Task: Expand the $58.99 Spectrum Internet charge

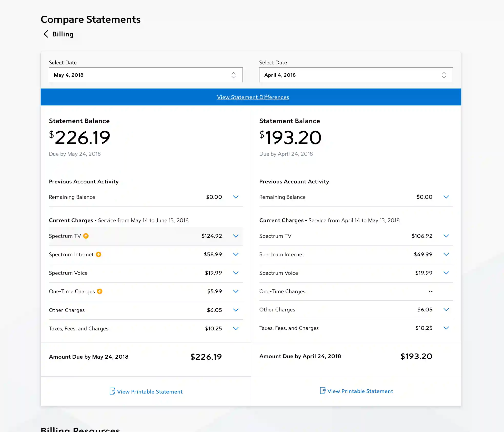Action: 236,254
